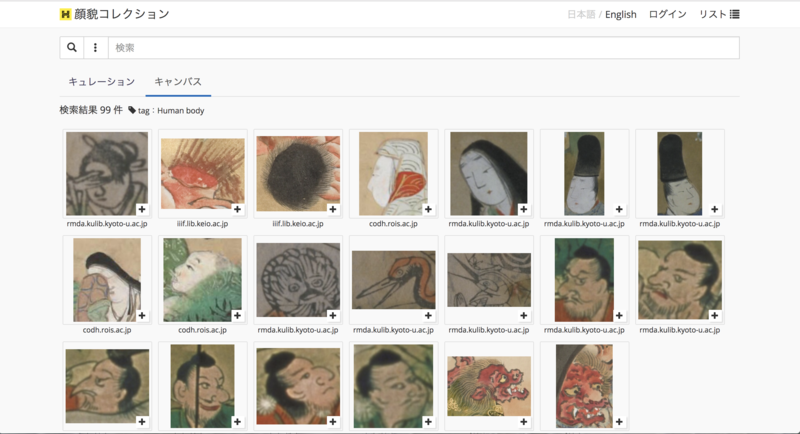The width and height of the screenshot is (800, 434).
Task: Click the ログイン login link
Action: 667,14
